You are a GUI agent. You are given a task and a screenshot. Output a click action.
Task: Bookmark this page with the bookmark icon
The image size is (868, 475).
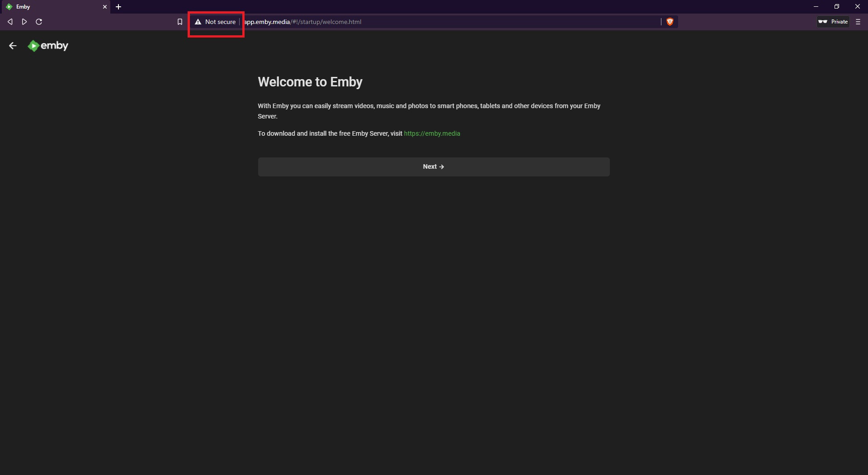(180, 22)
